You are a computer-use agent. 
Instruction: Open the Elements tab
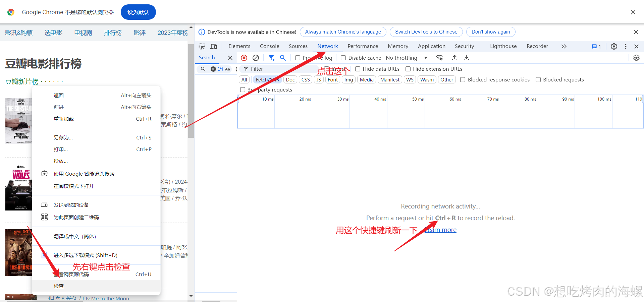239,46
